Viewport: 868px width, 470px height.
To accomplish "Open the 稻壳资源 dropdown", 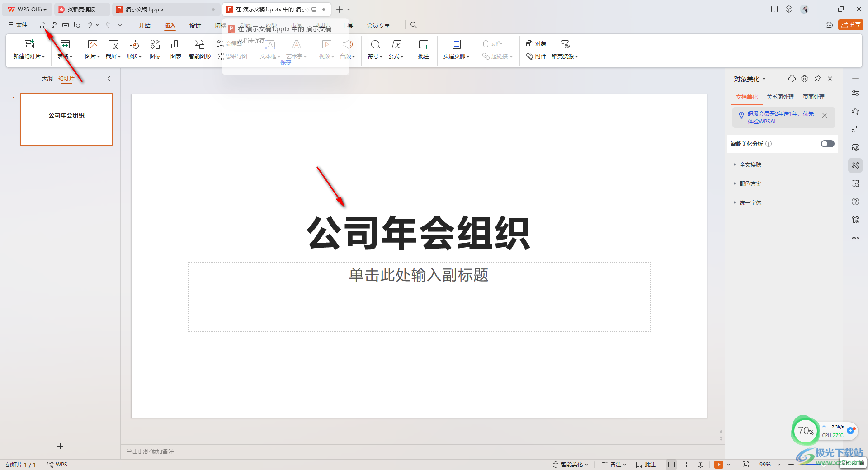I will [x=565, y=56].
